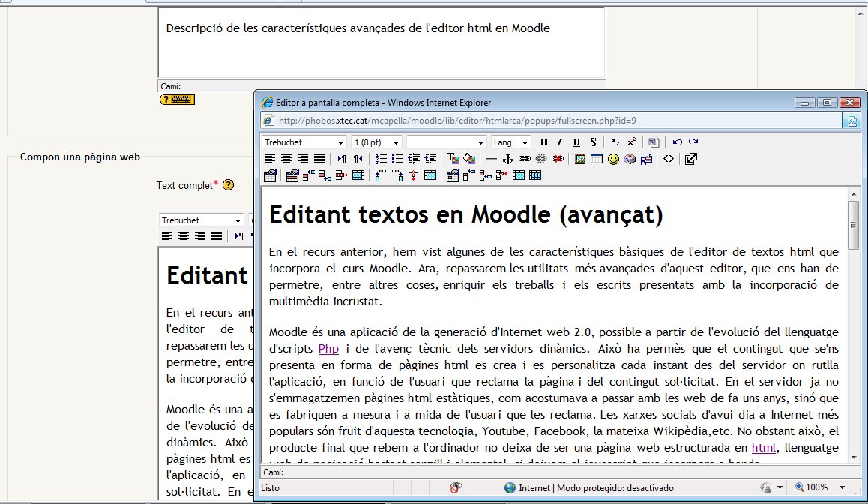The image size is (868, 504).
Task: Decrease paragraph indent
Action: tap(414, 159)
